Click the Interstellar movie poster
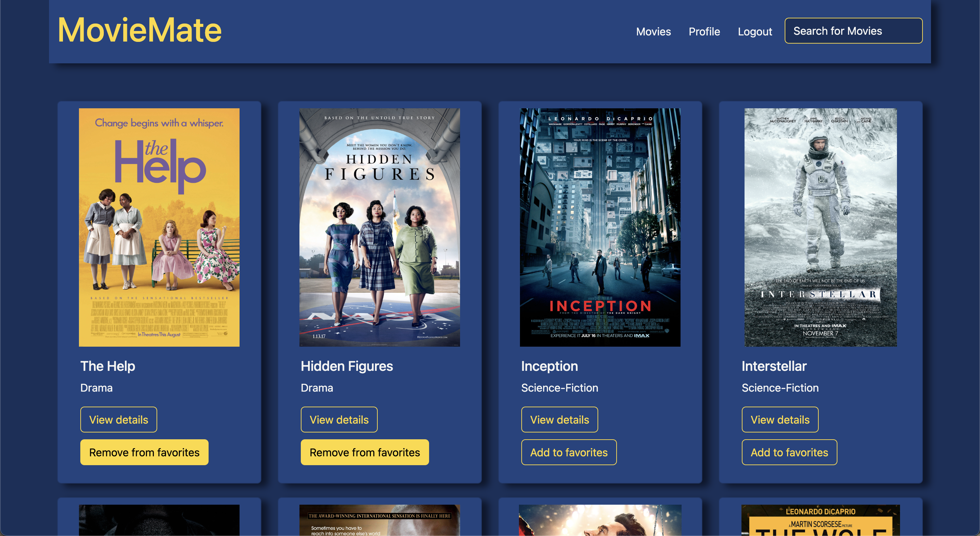The image size is (980, 536). pos(820,227)
